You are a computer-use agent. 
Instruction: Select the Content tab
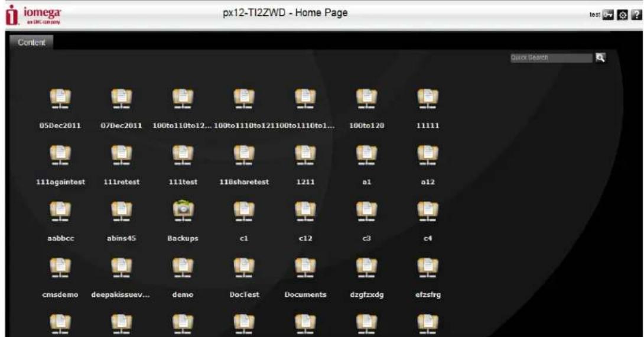pos(31,43)
